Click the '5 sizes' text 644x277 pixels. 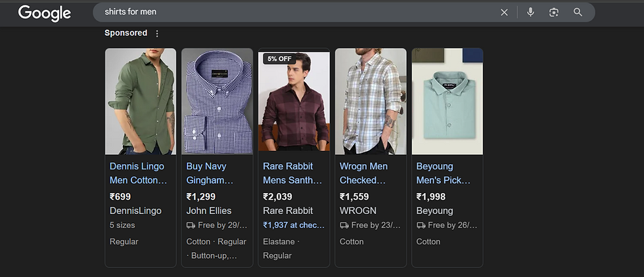tap(122, 225)
